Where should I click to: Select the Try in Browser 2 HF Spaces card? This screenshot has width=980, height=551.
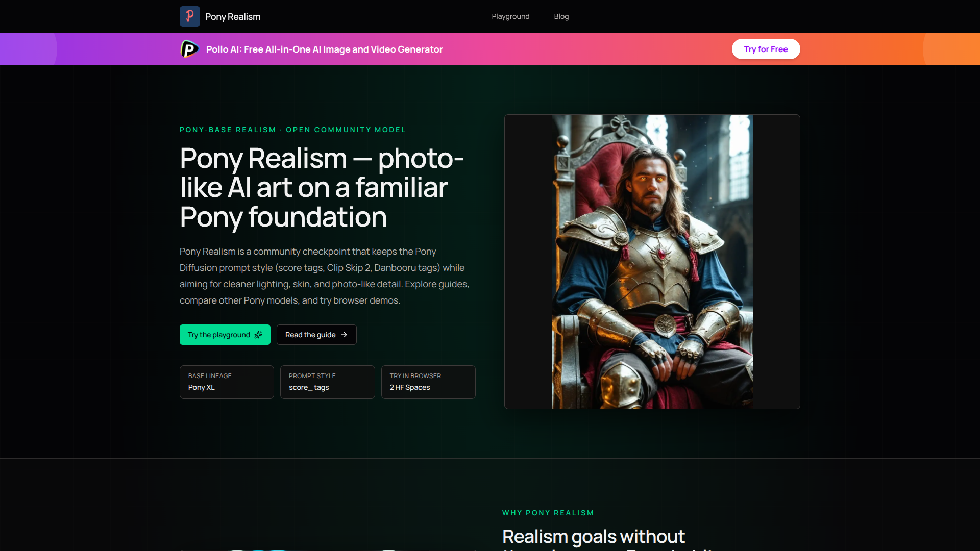coord(428,382)
